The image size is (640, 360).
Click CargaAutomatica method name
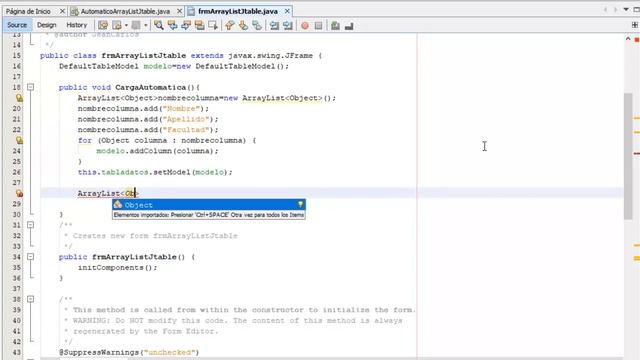pos(151,87)
